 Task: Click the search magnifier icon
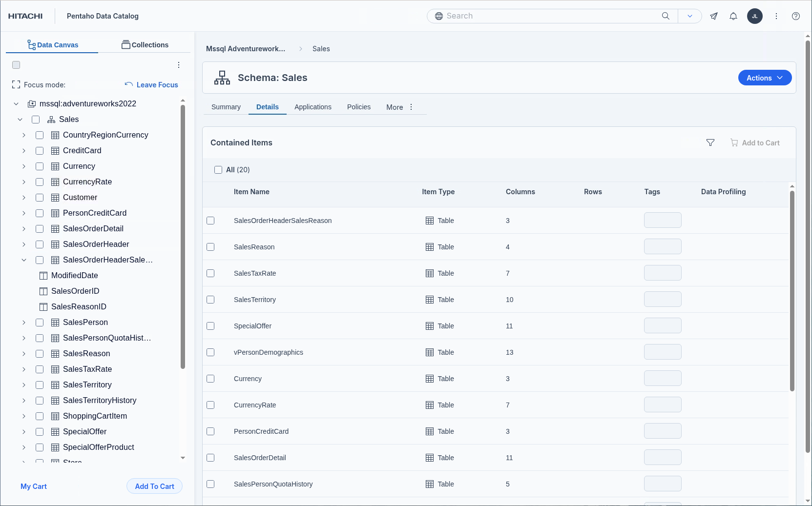click(666, 16)
